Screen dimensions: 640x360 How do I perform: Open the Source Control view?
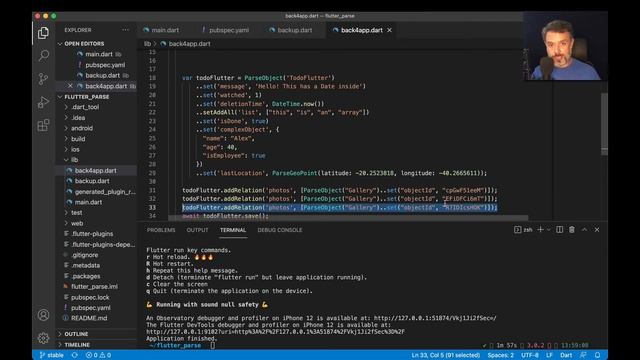pos(43,78)
